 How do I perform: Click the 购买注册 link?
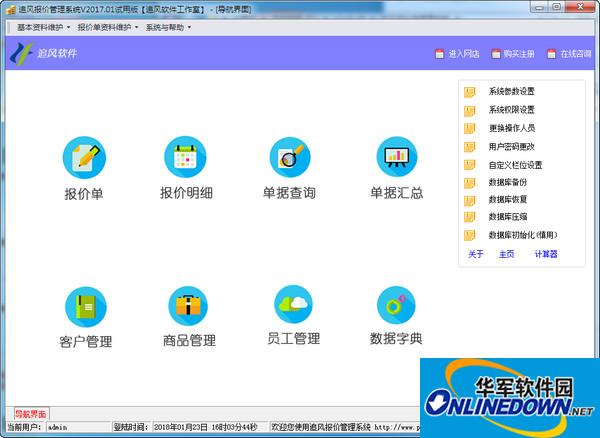tap(519, 54)
